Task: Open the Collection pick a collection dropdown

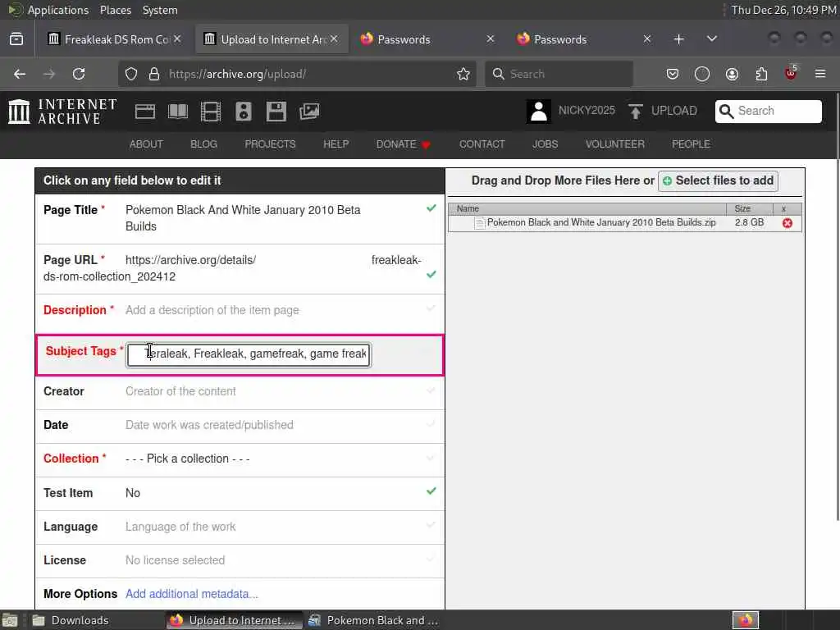Action: [x=188, y=459]
